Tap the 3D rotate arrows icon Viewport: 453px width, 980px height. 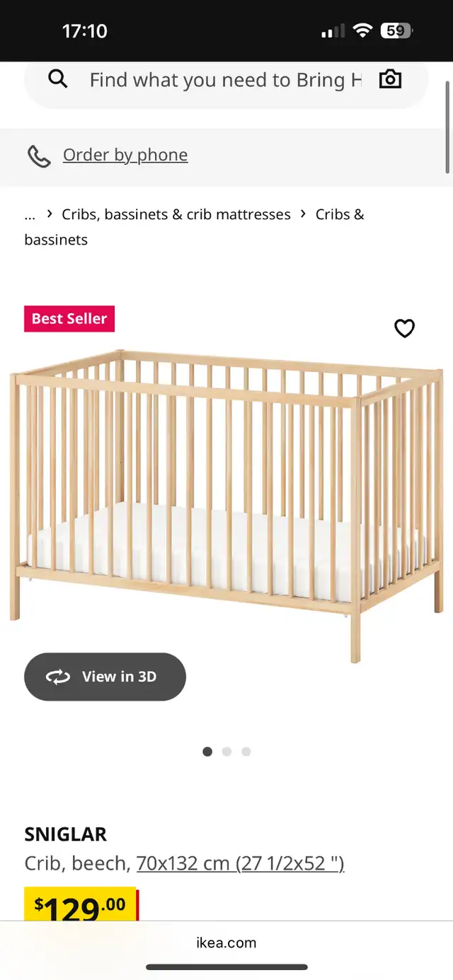click(58, 677)
